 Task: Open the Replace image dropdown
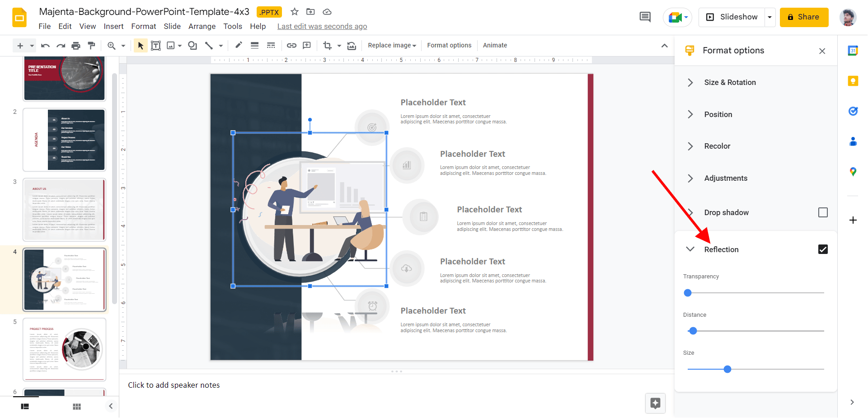point(392,45)
